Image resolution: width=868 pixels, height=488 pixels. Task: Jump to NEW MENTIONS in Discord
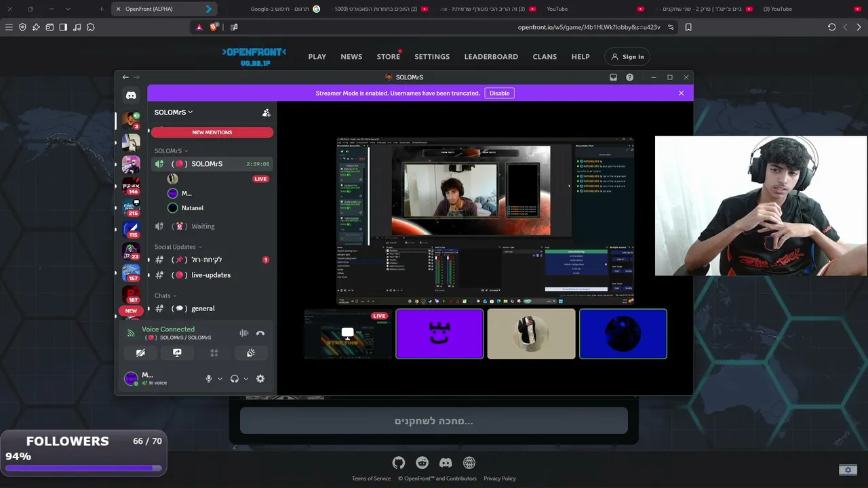pos(212,132)
